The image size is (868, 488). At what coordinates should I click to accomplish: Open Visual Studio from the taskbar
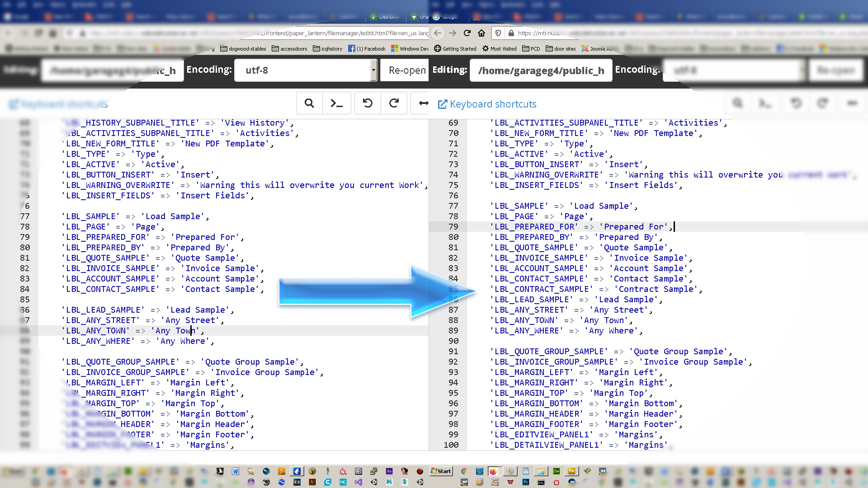(359, 482)
